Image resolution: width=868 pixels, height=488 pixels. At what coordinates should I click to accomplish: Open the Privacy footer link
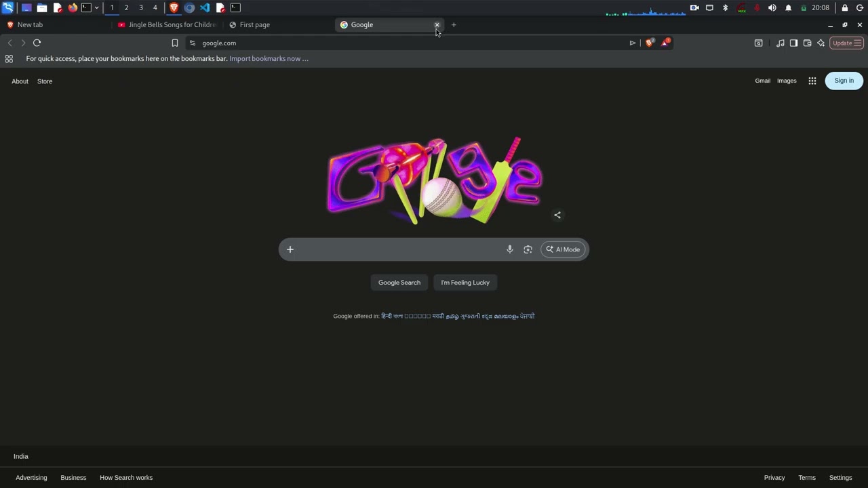coord(774,478)
